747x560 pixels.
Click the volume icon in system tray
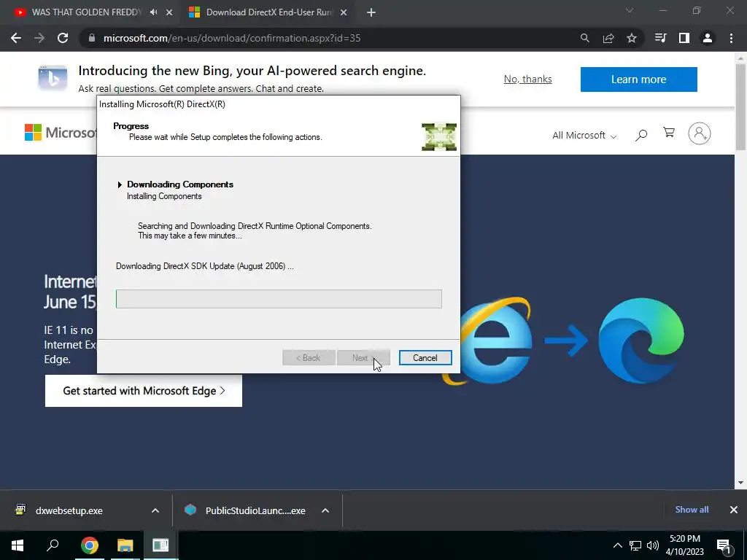click(653, 545)
